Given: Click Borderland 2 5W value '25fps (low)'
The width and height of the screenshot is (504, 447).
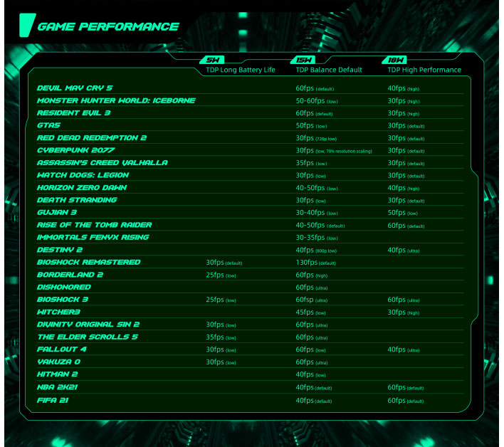Looking at the screenshot, I should [x=221, y=275].
